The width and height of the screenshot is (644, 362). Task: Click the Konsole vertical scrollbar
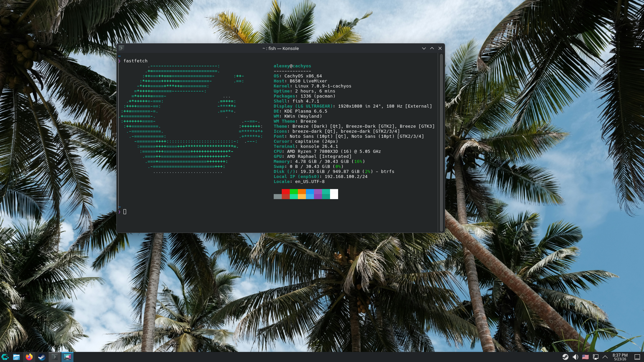pos(441,143)
